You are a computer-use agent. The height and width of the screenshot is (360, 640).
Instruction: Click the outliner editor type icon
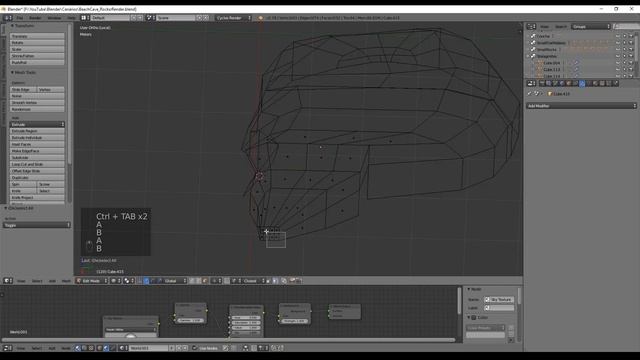click(531, 27)
